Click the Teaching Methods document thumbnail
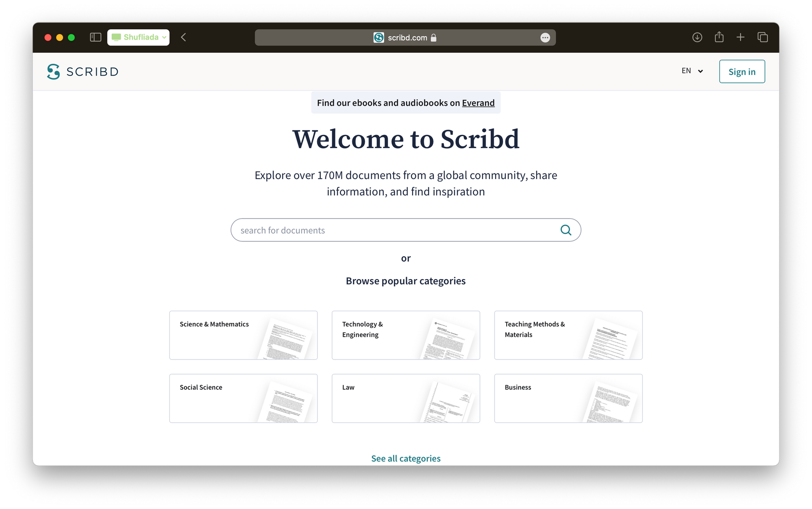812x509 pixels. 611,340
